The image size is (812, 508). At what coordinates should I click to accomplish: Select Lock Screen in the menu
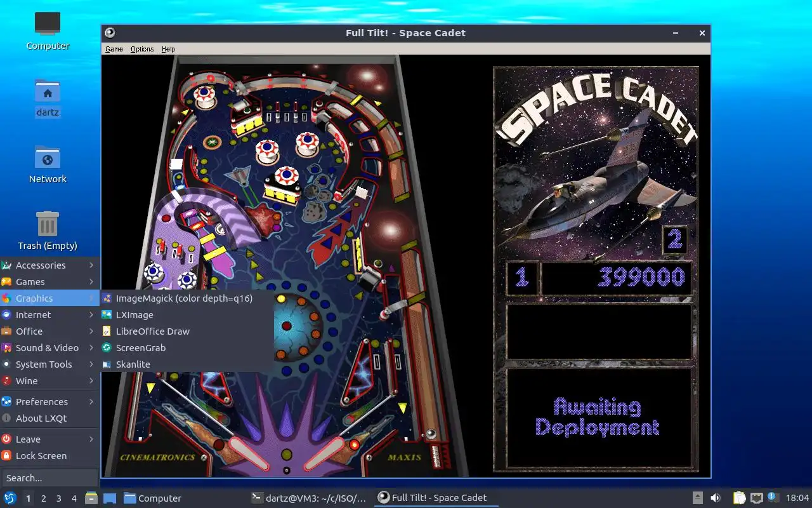tap(49, 456)
